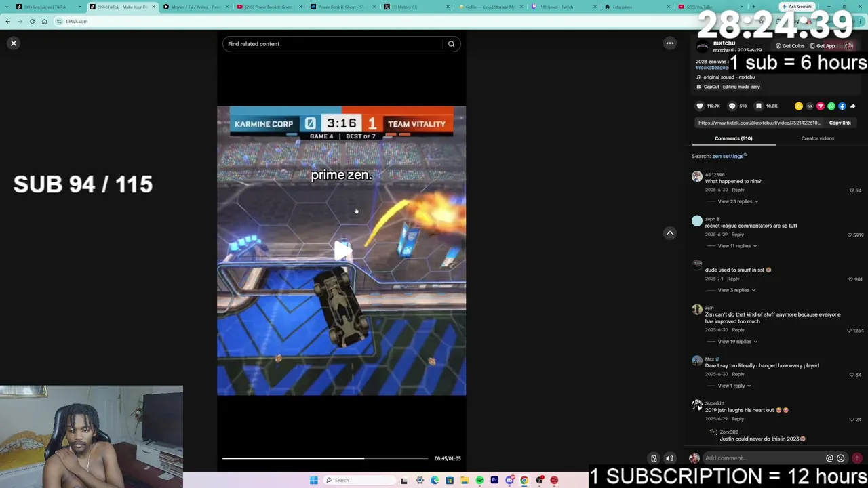Click Get App
Screen dimensions: 868x488
[x=823, y=46]
